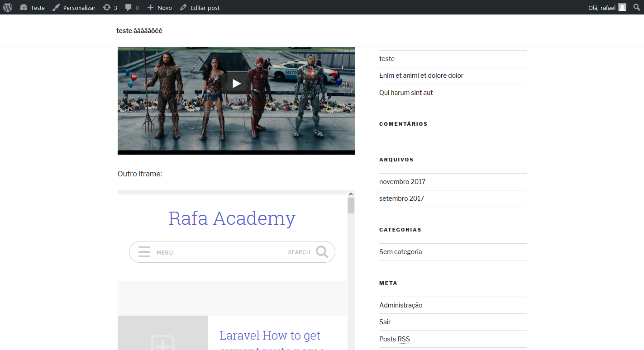Open the novembro 2017 archive
644x350 pixels.
(x=402, y=182)
